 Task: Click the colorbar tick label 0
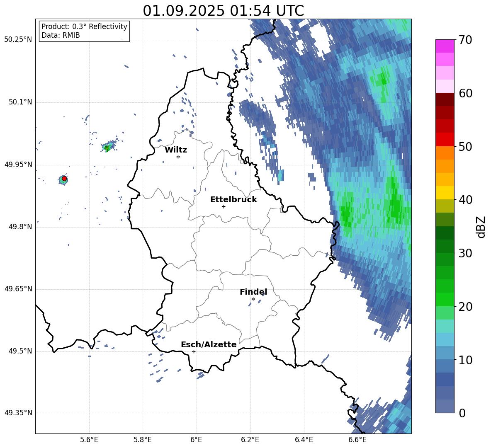[462, 413]
